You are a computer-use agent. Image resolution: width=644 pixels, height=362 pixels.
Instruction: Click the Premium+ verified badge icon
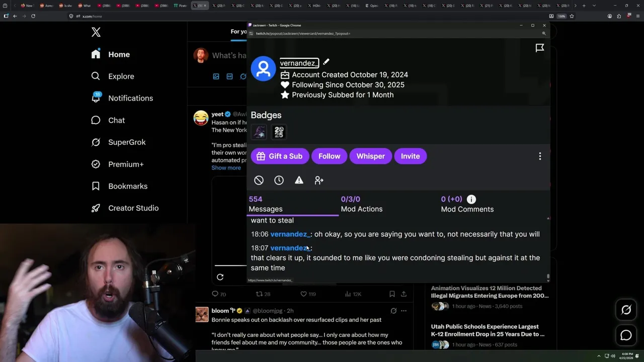(x=96, y=164)
